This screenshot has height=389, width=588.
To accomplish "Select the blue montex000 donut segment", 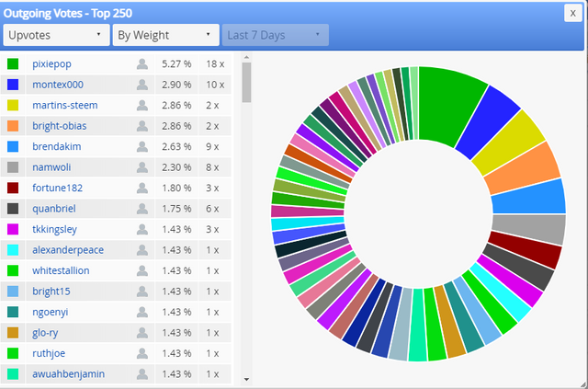I will pos(488,122).
